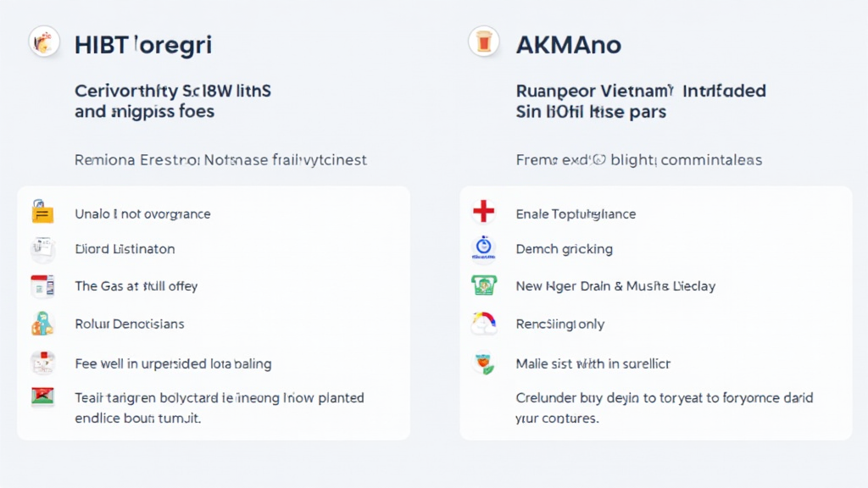Click the 'Roluır Denotisians' list entry
The height and width of the screenshot is (488, 868).
(x=129, y=324)
